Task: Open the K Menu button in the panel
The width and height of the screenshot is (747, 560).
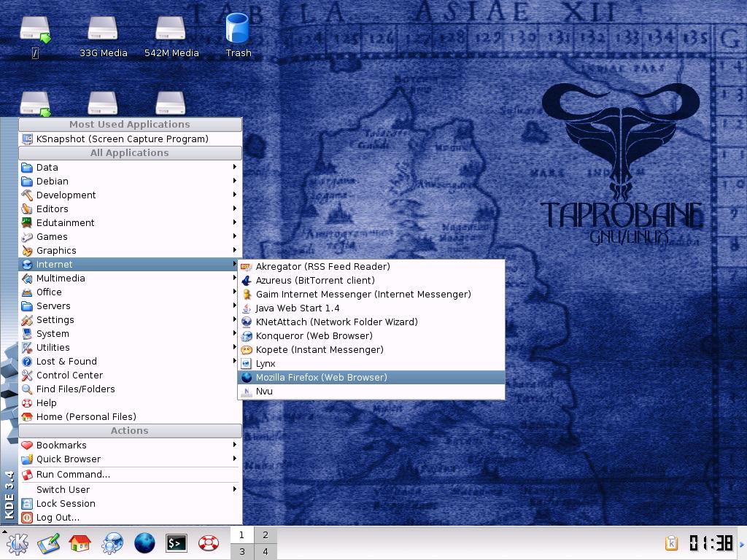Action: click(18, 542)
